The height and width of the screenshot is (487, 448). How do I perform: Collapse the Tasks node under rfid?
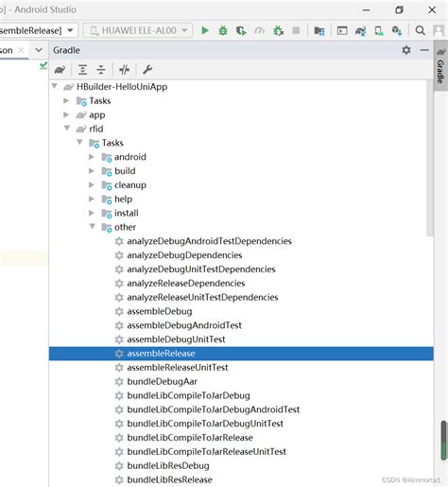79,142
